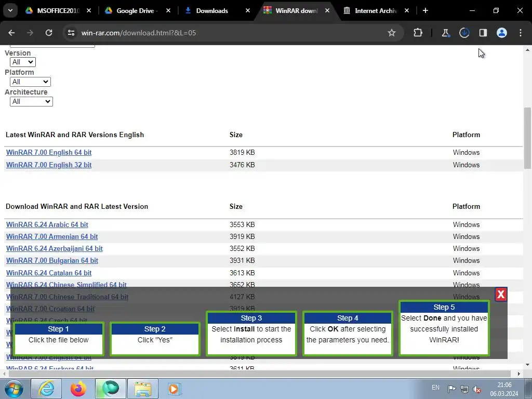The height and width of the screenshot is (399, 532).
Task: Click the network tray icon
Action: (464, 389)
